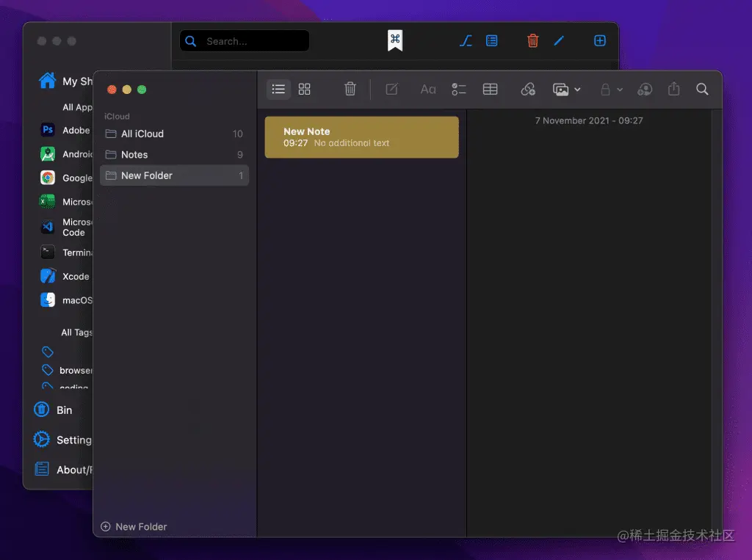Open the collaborate people icon in Notes

(645, 90)
